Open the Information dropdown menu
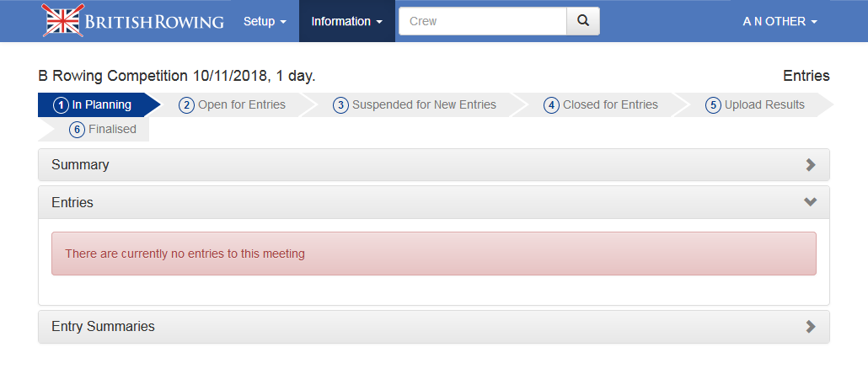Screen dimensions: 868x390 tap(347, 21)
